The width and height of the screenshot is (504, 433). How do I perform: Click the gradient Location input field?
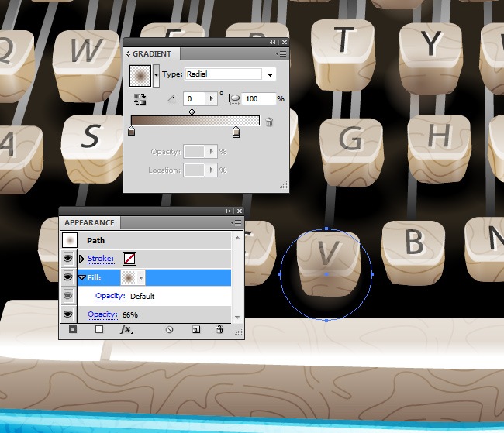pyautogui.click(x=194, y=170)
